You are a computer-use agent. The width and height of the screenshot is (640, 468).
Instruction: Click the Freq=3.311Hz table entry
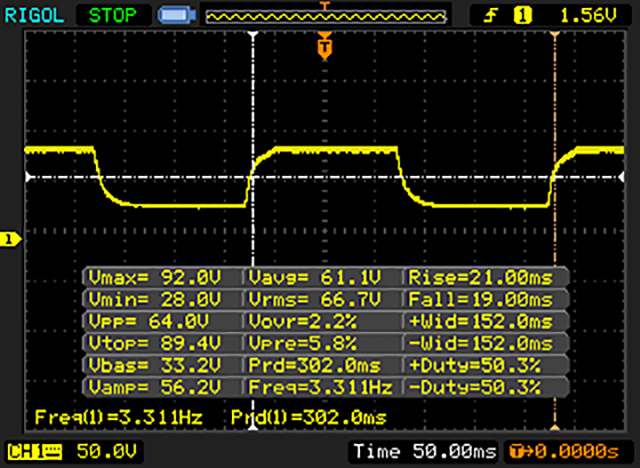[320, 387]
